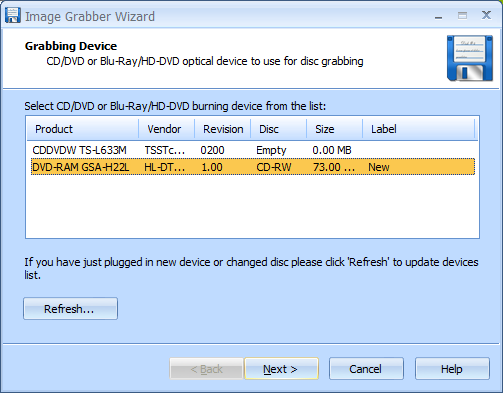
Task: Click the floppy disk wizard icon in title bar
Action: [13, 15]
